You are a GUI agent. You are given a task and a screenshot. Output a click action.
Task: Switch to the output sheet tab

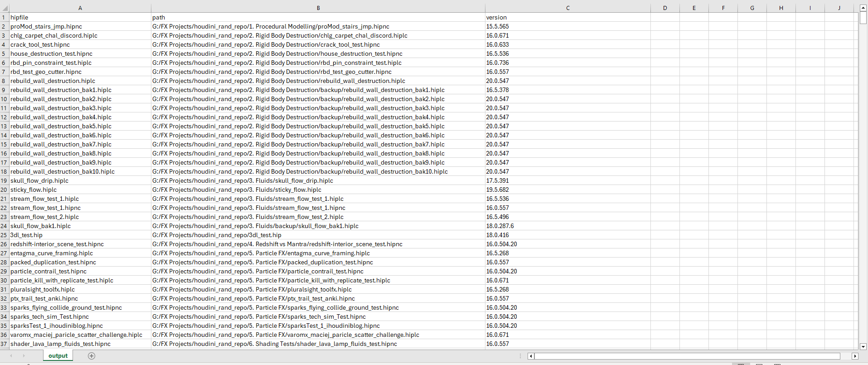click(58, 356)
